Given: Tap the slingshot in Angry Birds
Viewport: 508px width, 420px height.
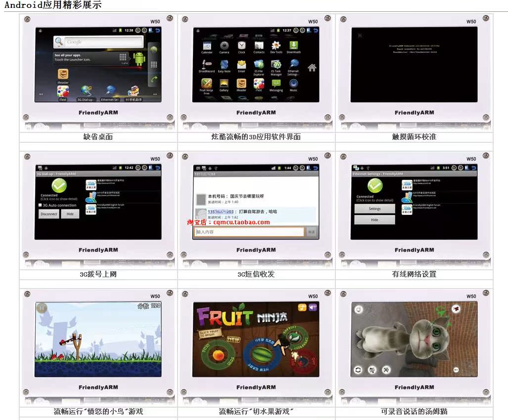Looking at the screenshot, I should click(x=78, y=347).
